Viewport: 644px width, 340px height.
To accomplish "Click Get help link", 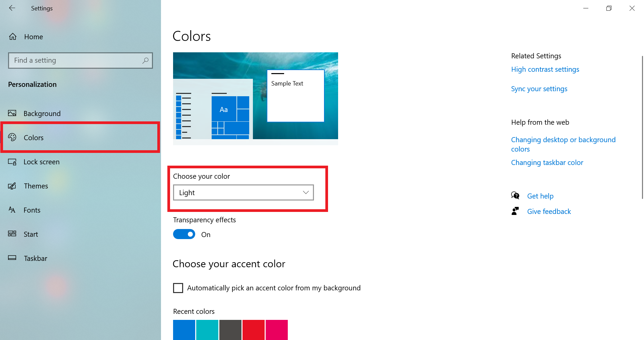I will 540,196.
